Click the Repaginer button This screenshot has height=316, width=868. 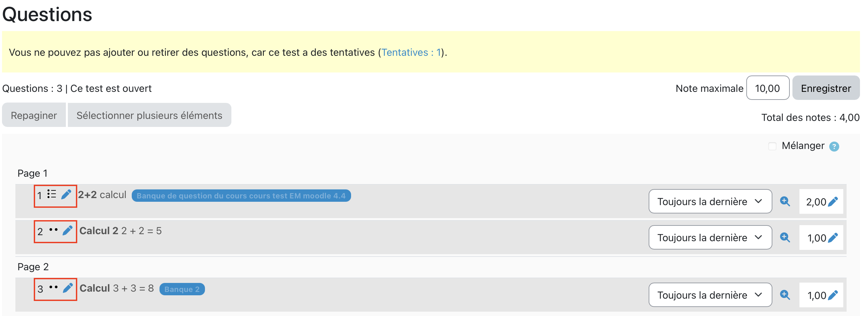(34, 115)
